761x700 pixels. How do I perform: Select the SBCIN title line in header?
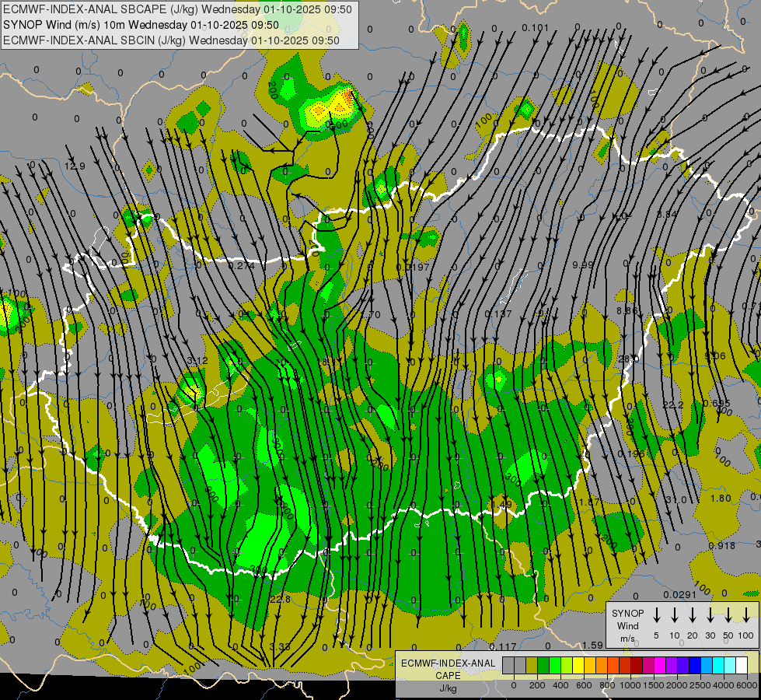171,40
